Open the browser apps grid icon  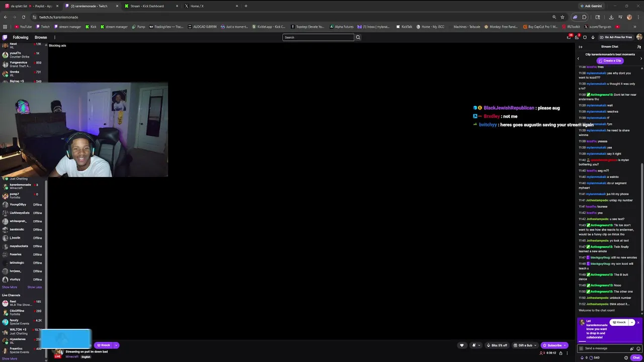[x=5, y=27]
